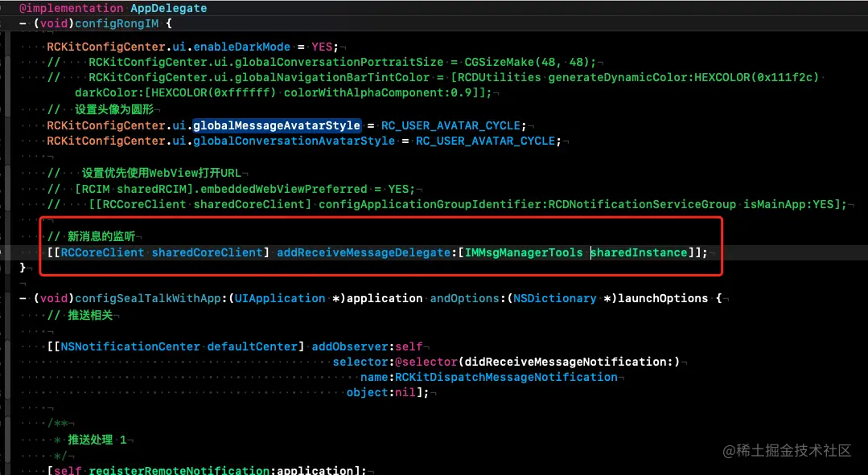Screen dimensions: 868x475
Task: Click YES value after enableDarkMode
Action: tap(323, 47)
